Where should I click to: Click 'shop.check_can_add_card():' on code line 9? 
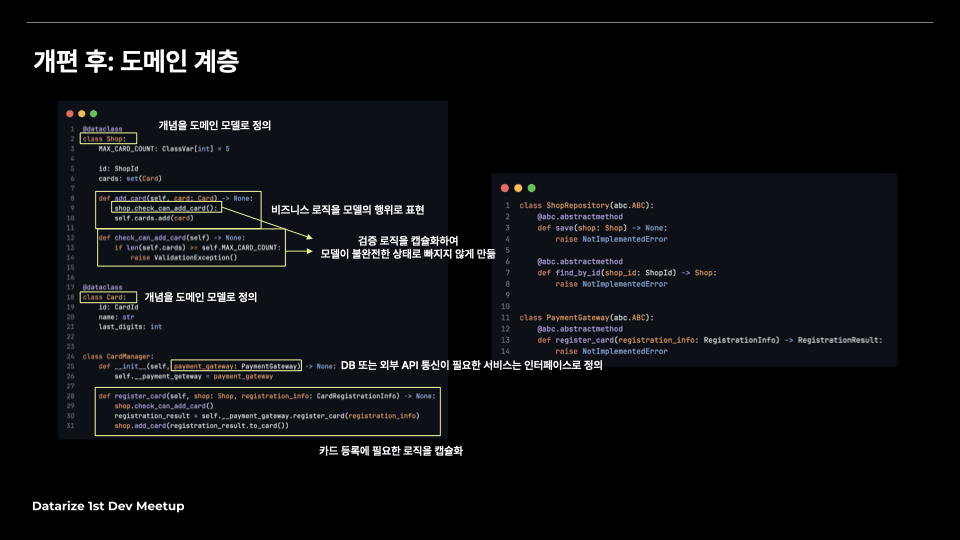[166, 208]
